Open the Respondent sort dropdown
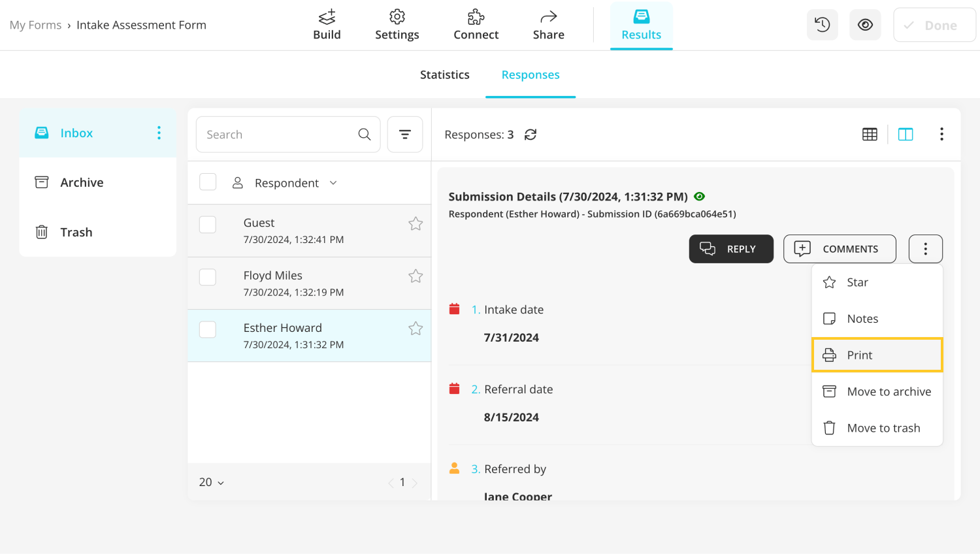Viewport: 980px width, 554px height. [x=333, y=183]
